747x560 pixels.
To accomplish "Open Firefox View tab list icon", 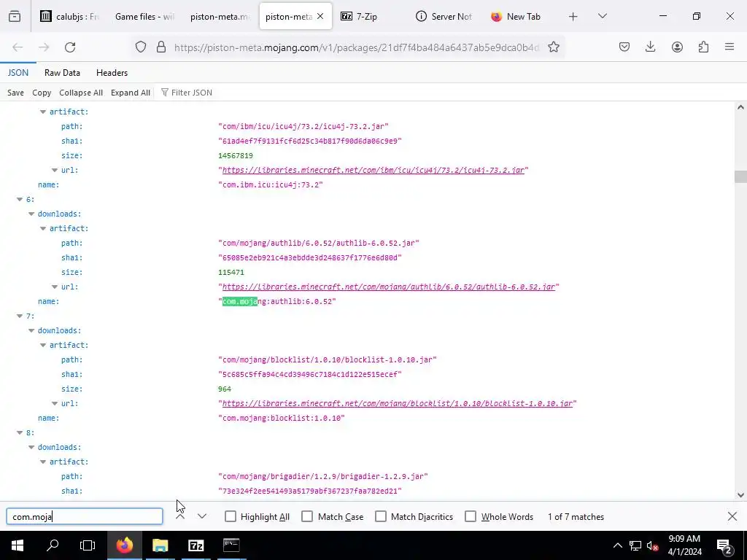I will pos(15,17).
